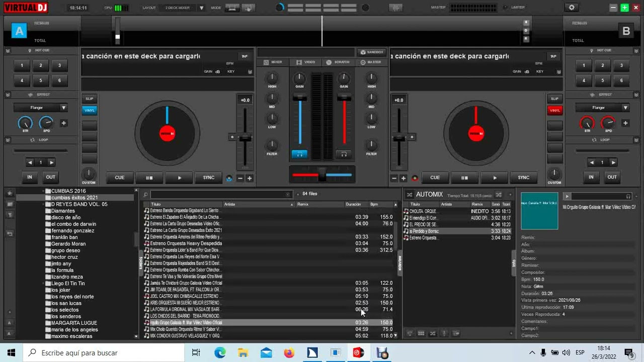Viewport: 644px width, 362px height.
Task: Click the back arrow icon in browser sidebar
Action: (10, 234)
